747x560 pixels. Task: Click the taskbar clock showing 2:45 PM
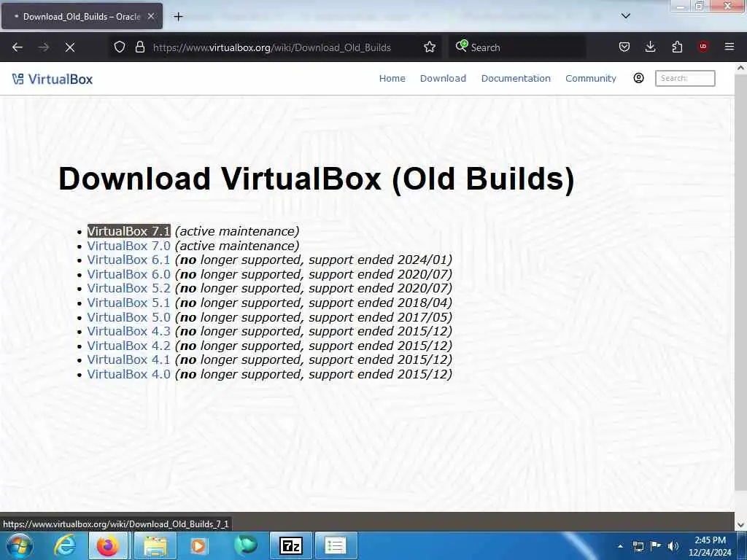(710, 540)
